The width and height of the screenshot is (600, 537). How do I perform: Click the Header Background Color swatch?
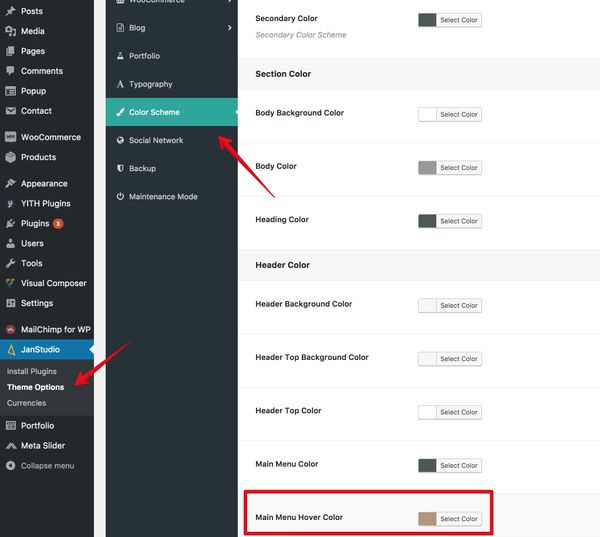[427, 305]
